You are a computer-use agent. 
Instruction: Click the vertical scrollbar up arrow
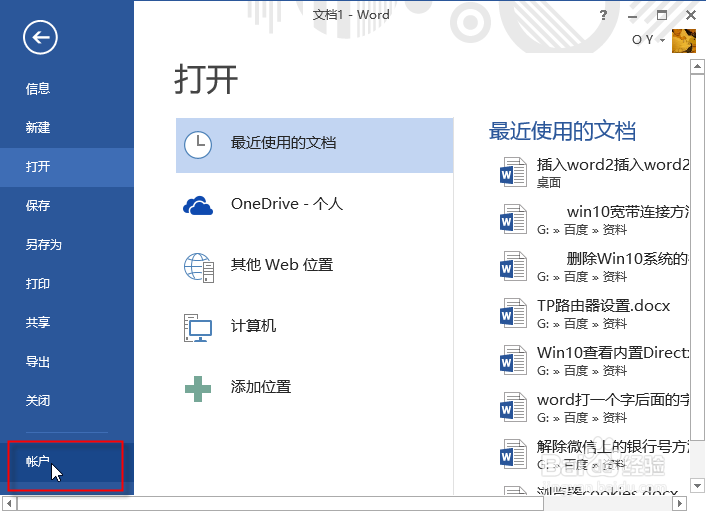coord(697,67)
